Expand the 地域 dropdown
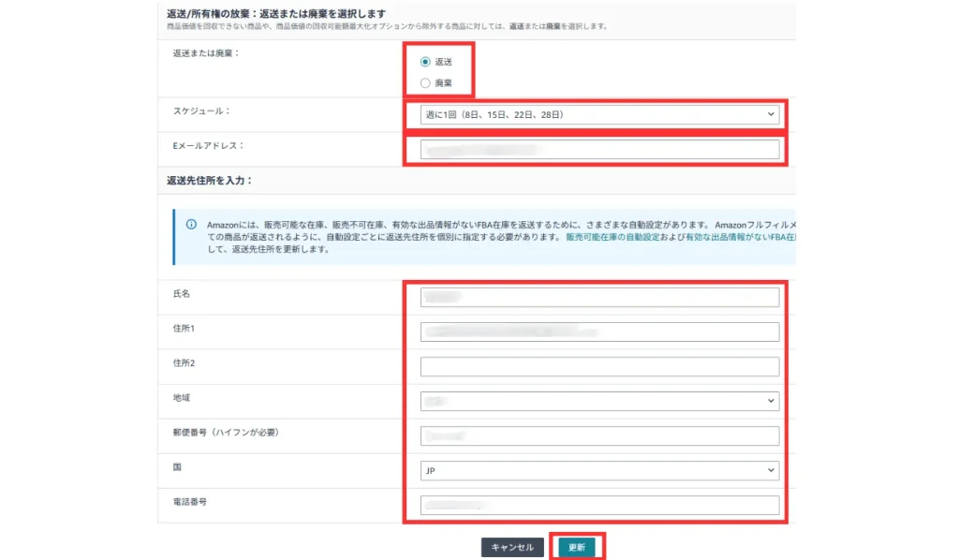The height and width of the screenshot is (560, 959). click(x=599, y=401)
